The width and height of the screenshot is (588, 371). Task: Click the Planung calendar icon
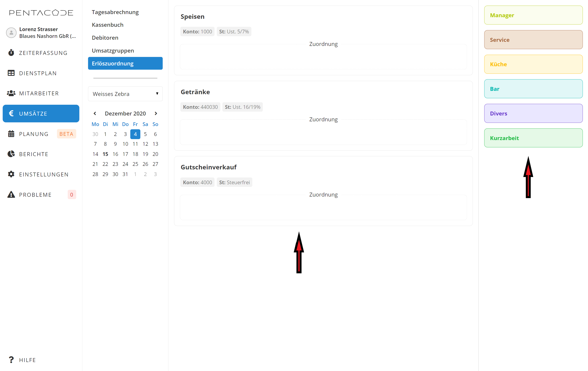[11, 134]
